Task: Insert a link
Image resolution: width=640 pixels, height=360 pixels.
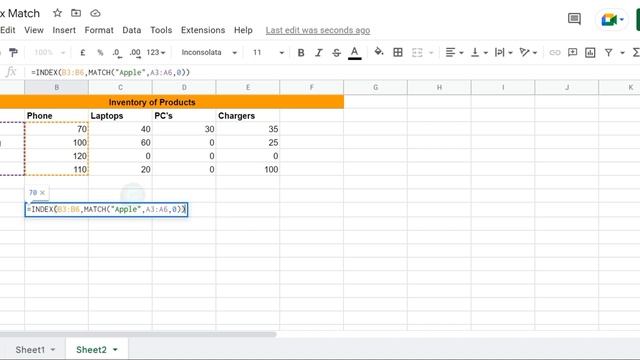Action: [554, 52]
